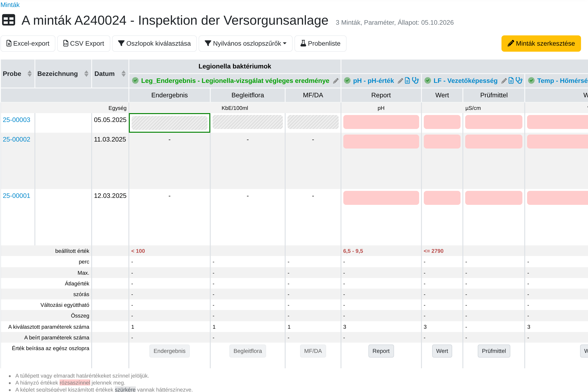Open the Probenliste button
The height and width of the screenshot is (392, 588).
tap(321, 44)
